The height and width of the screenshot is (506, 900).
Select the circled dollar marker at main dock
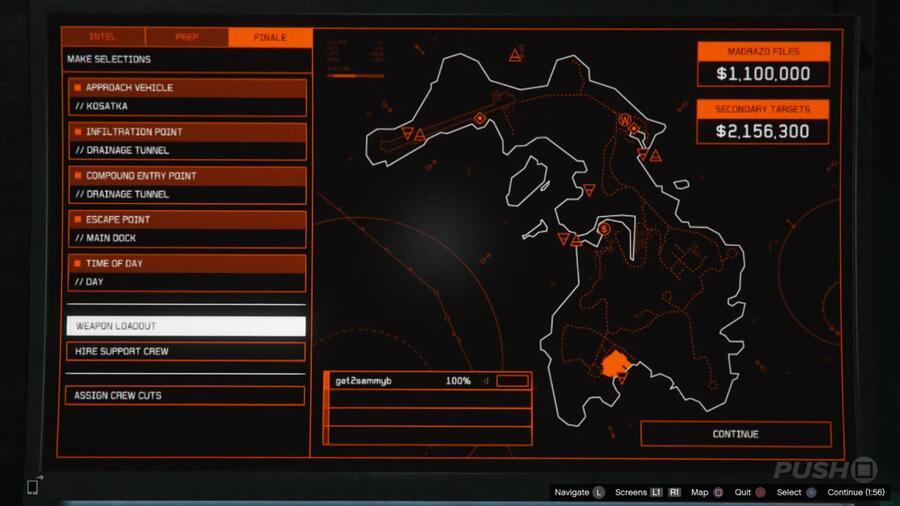(604, 229)
